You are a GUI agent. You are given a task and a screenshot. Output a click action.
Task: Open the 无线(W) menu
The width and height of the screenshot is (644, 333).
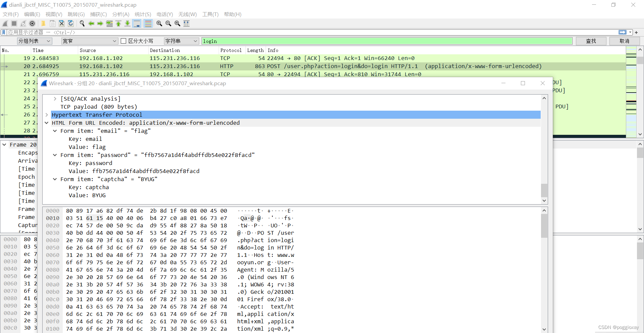(x=187, y=14)
